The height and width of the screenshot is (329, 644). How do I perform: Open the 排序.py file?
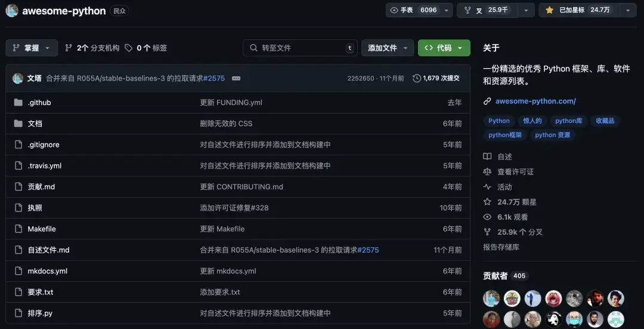click(x=40, y=313)
